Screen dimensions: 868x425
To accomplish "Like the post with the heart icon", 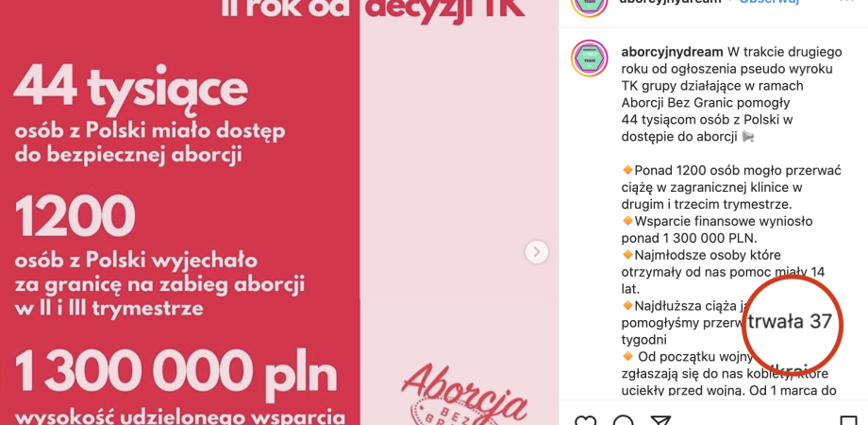I will point(586,420).
